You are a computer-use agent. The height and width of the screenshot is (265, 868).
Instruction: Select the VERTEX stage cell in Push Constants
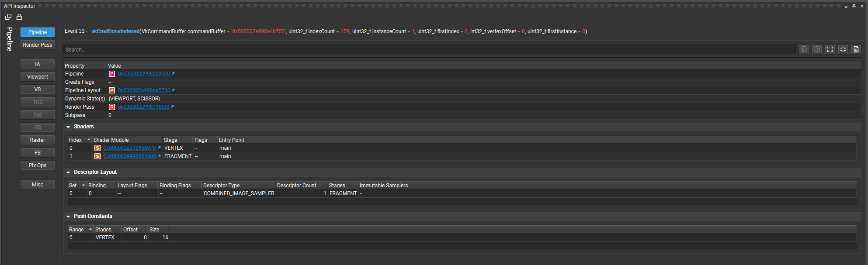[108, 237]
